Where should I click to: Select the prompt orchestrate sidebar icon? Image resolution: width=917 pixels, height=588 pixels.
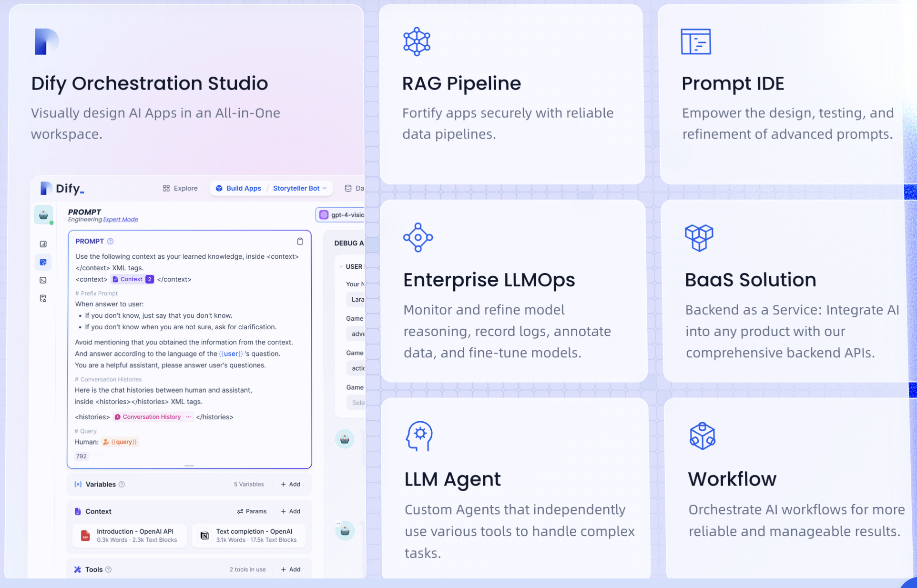tap(43, 262)
